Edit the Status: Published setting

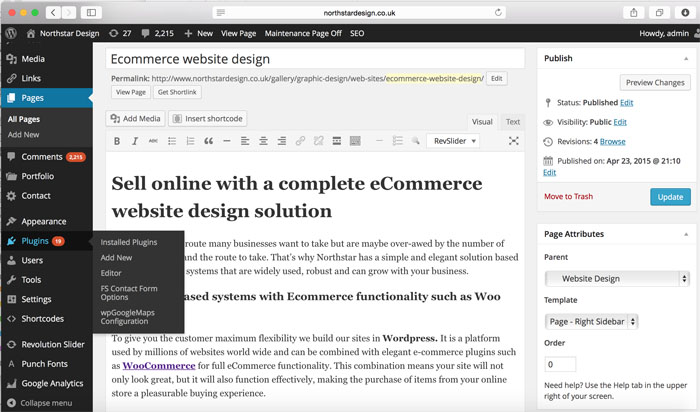[x=626, y=103]
